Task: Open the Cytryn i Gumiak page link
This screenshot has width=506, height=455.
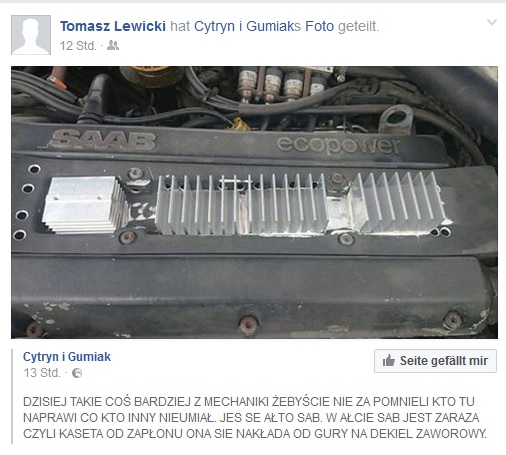Action: click(x=67, y=357)
